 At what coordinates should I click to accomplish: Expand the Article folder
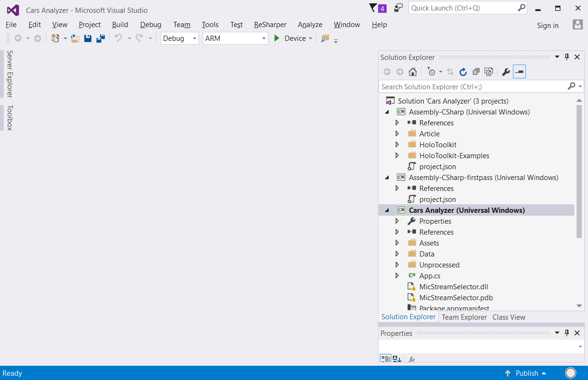pyautogui.click(x=398, y=134)
